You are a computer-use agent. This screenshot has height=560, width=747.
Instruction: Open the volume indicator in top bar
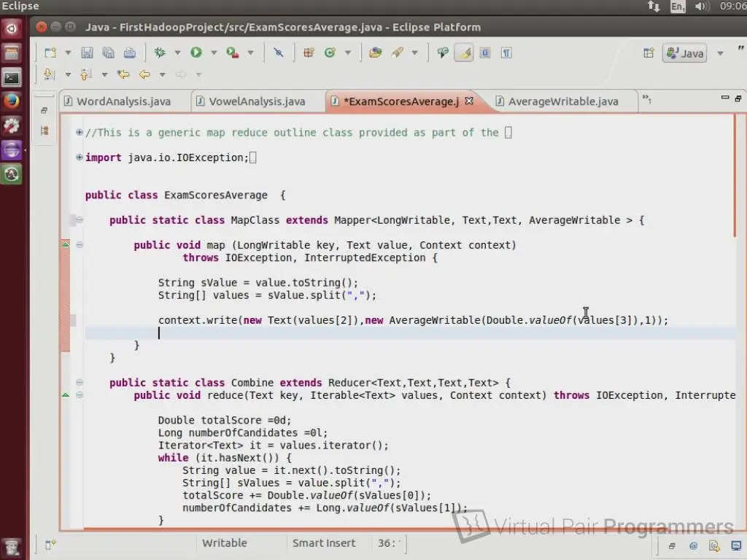702,6
